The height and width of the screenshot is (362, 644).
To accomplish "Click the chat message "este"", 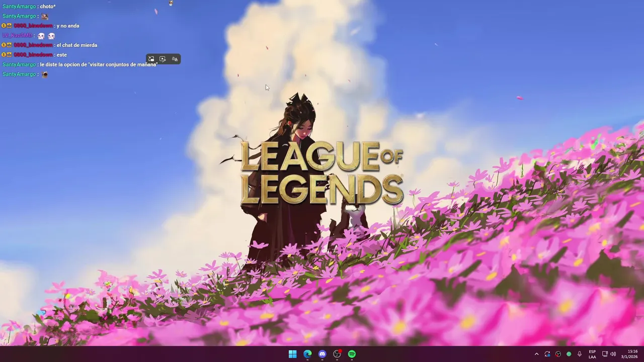I will [x=61, y=55].
